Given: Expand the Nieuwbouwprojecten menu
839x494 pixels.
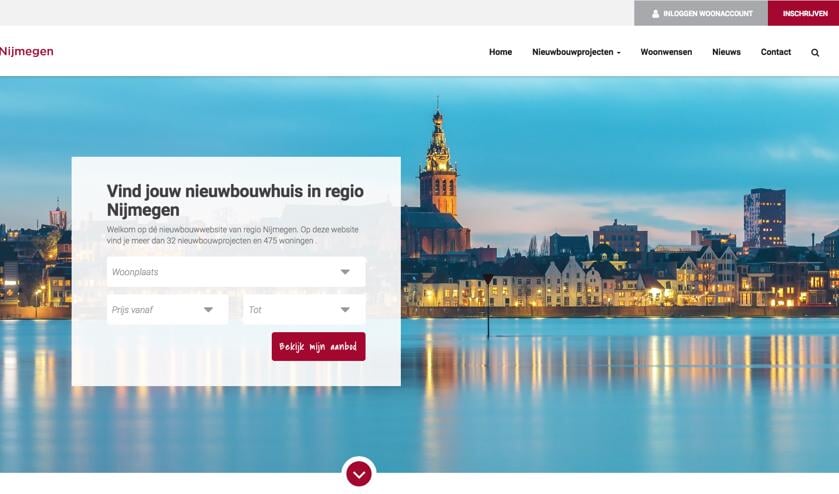Looking at the screenshot, I should click(576, 52).
